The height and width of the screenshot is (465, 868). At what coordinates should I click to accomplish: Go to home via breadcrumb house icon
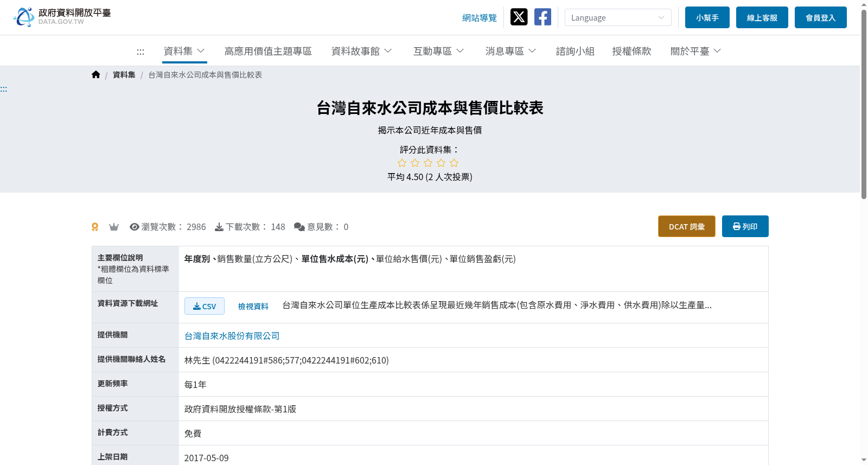point(96,75)
